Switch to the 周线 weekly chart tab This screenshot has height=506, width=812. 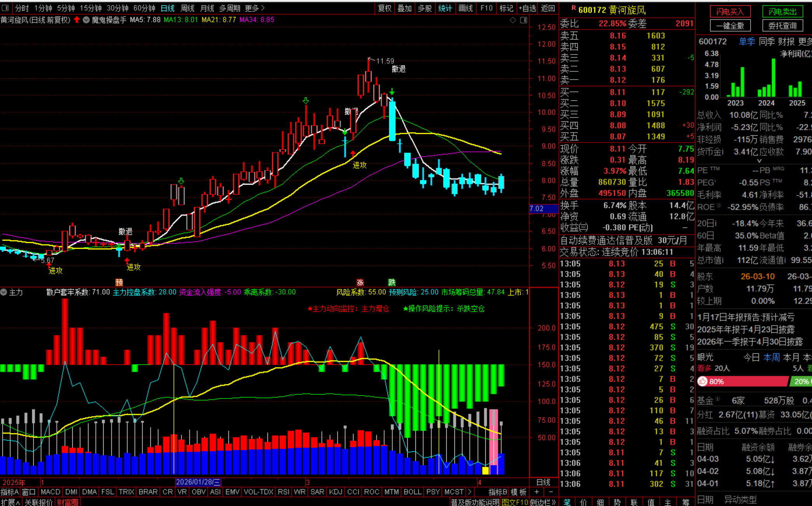[x=188, y=8]
